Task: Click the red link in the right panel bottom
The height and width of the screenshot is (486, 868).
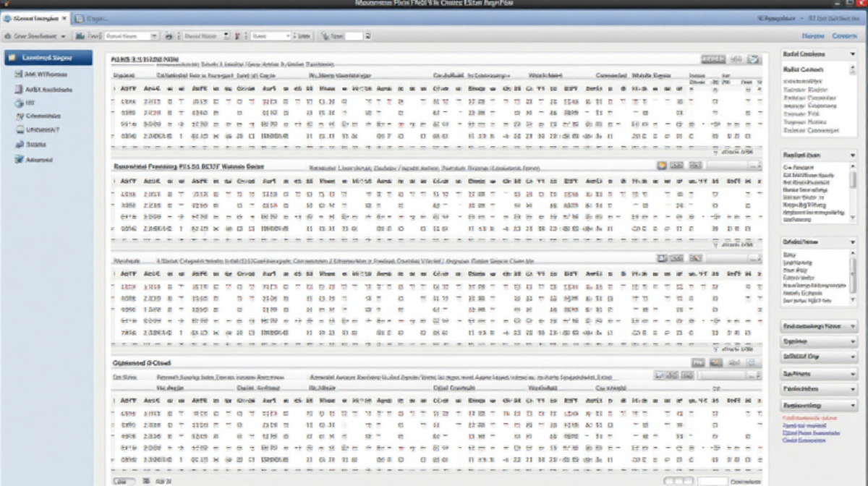Action: [809, 418]
